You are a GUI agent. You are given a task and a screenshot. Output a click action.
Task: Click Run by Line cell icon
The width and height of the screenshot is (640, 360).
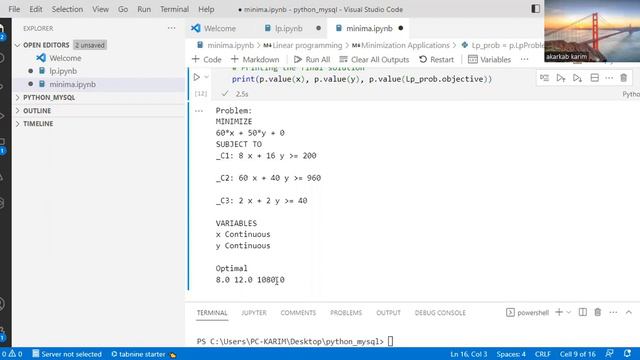pyautogui.click(x=544, y=78)
